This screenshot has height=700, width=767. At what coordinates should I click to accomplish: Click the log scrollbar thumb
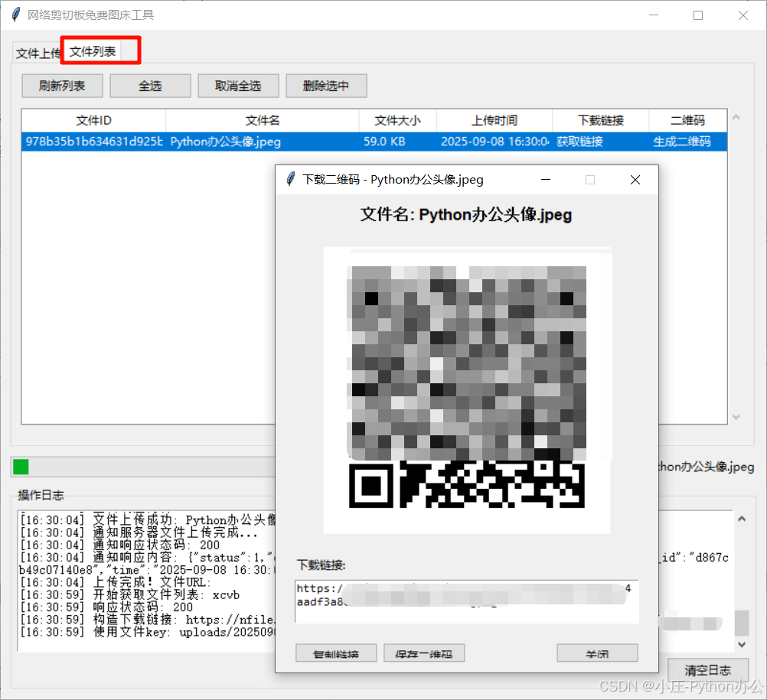point(742,623)
